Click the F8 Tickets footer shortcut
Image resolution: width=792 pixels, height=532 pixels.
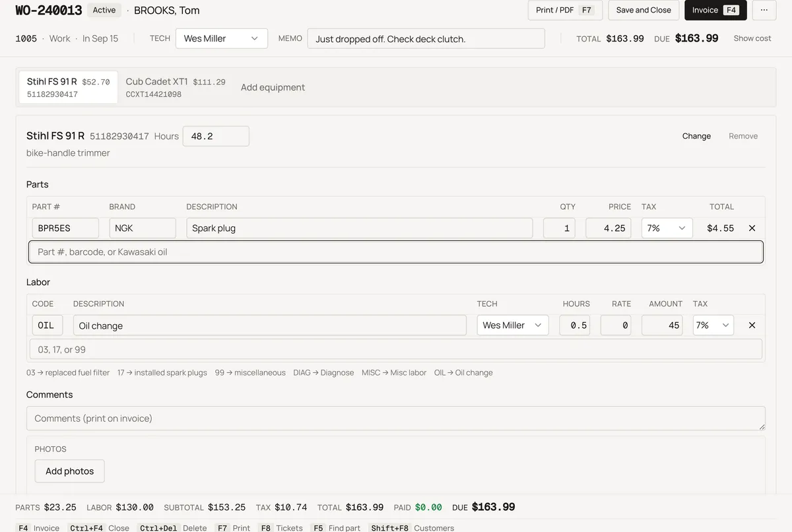point(280,528)
